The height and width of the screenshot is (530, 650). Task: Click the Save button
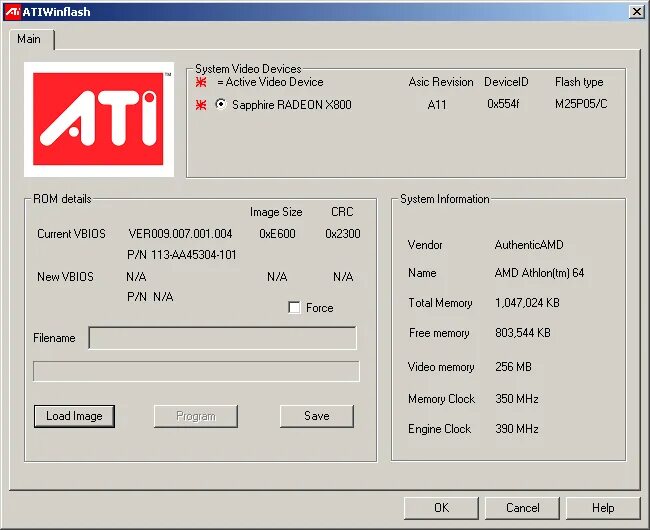coord(317,416)
